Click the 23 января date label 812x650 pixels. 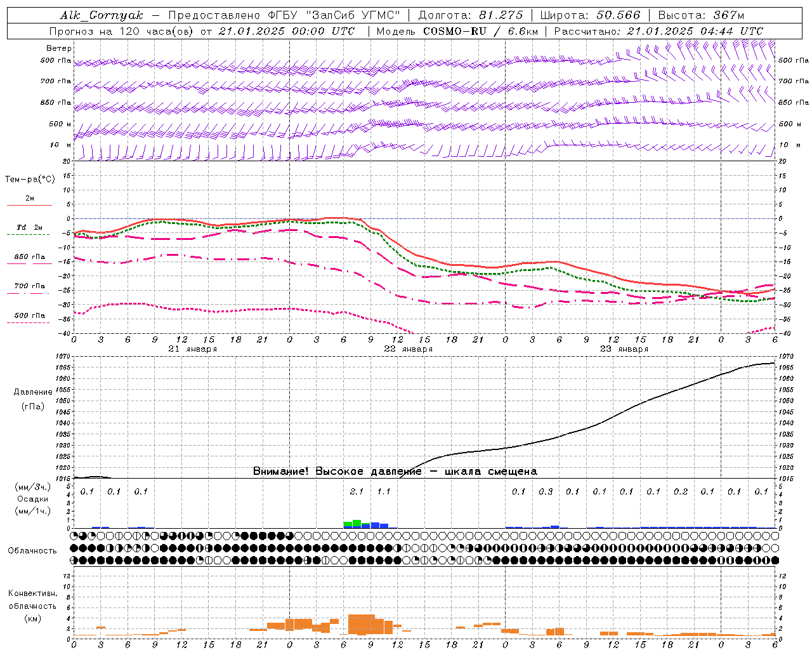click(624, 349)
